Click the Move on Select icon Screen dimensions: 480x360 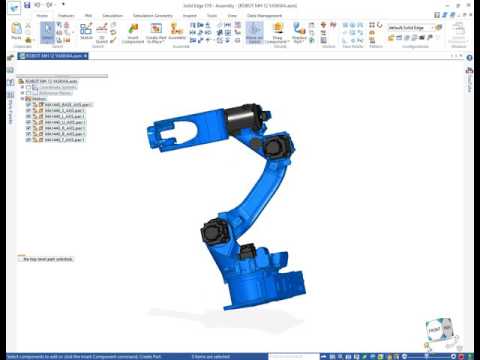pos(255,33)
